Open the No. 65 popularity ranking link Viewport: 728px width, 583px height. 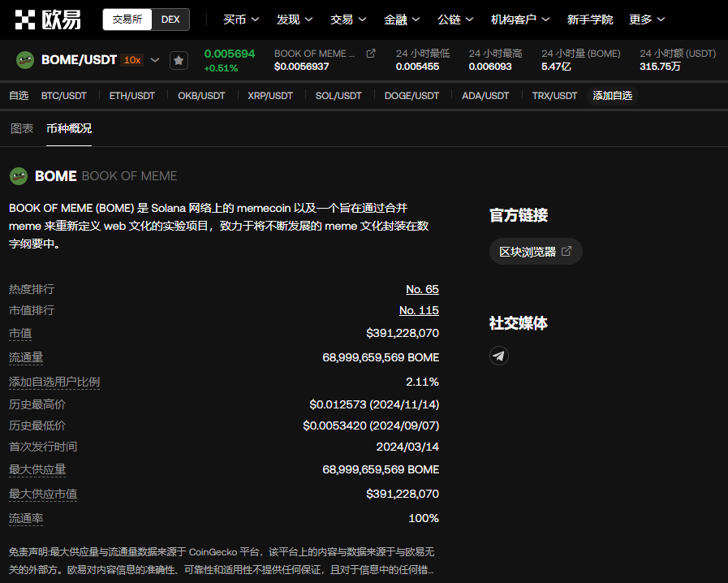pyautogui.click(x=422, y=289)
